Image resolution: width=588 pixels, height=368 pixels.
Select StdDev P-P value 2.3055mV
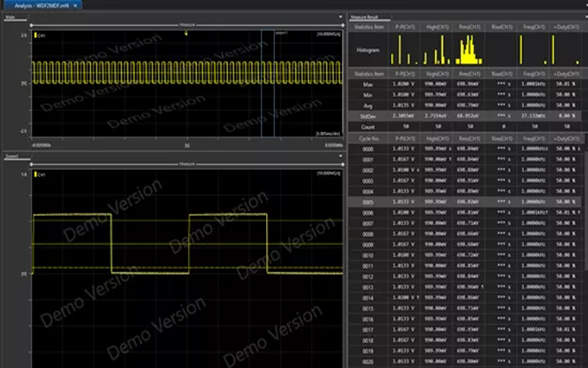pyautogui.click(x=404, y=116)
